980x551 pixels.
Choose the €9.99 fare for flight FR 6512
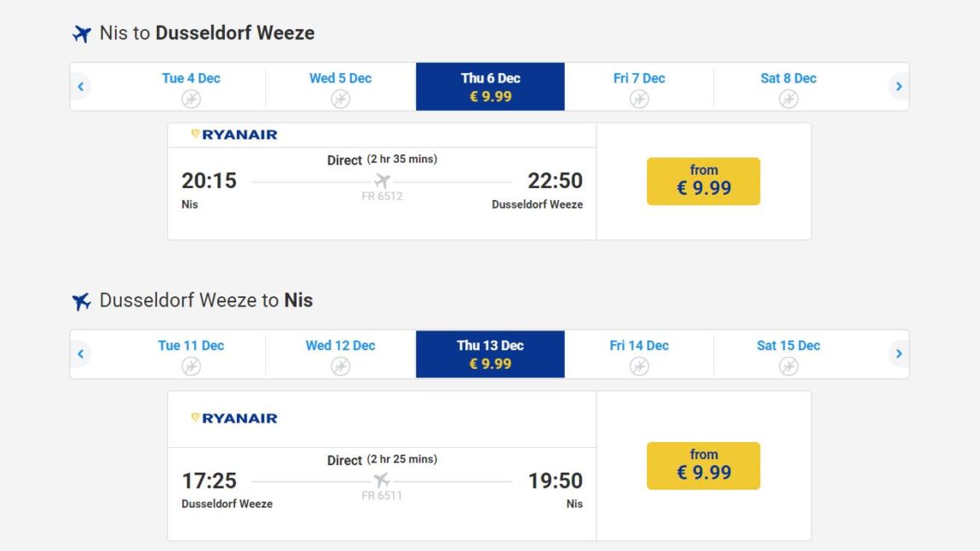(704, 181)
